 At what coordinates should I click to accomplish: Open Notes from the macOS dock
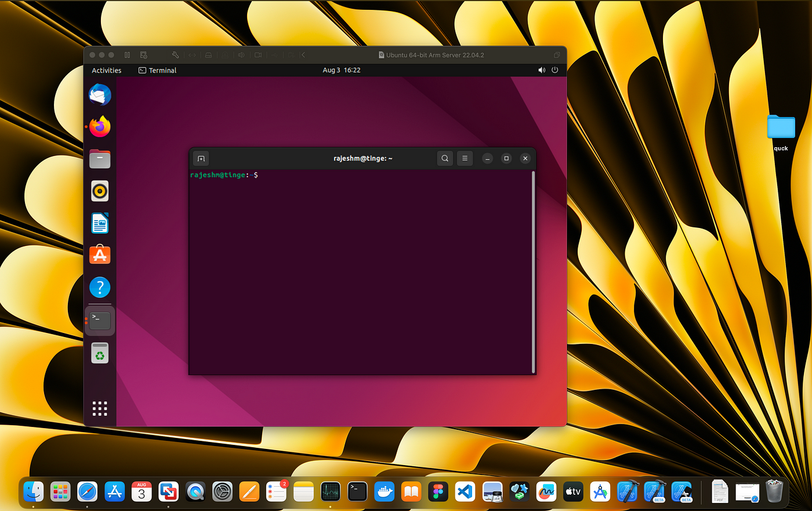[x=303, y=492]
